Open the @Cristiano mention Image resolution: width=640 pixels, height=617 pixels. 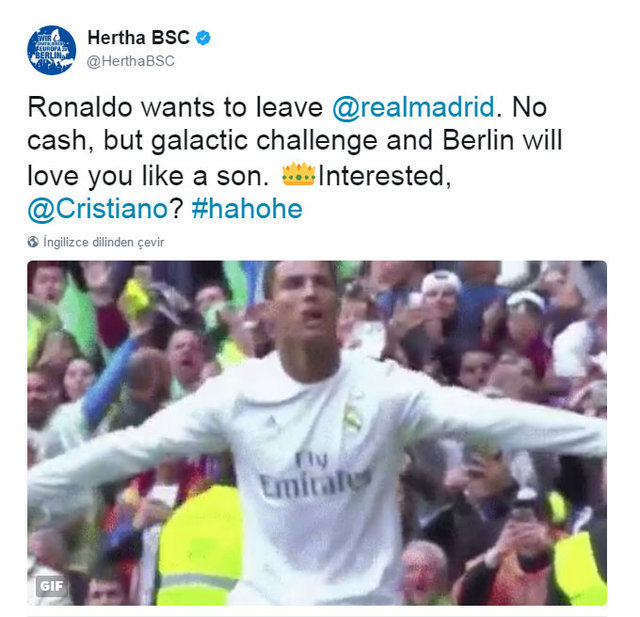tap(98, 209)
